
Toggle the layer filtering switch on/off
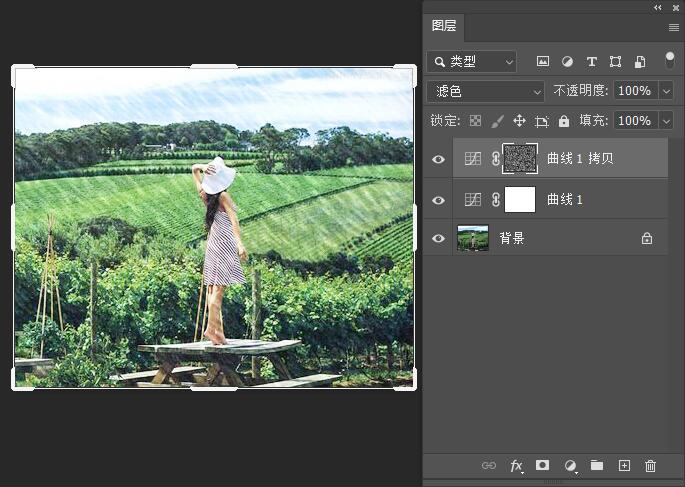point(669,61)
